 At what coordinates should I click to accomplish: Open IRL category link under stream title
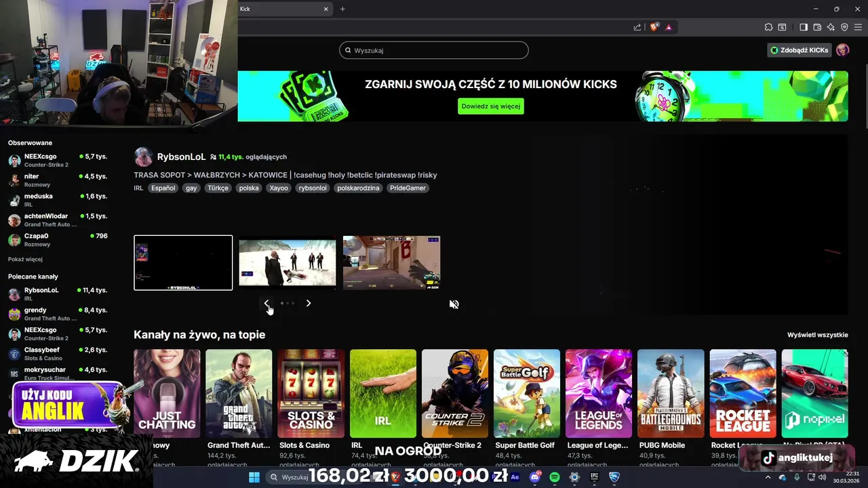[x=138, y=188]
